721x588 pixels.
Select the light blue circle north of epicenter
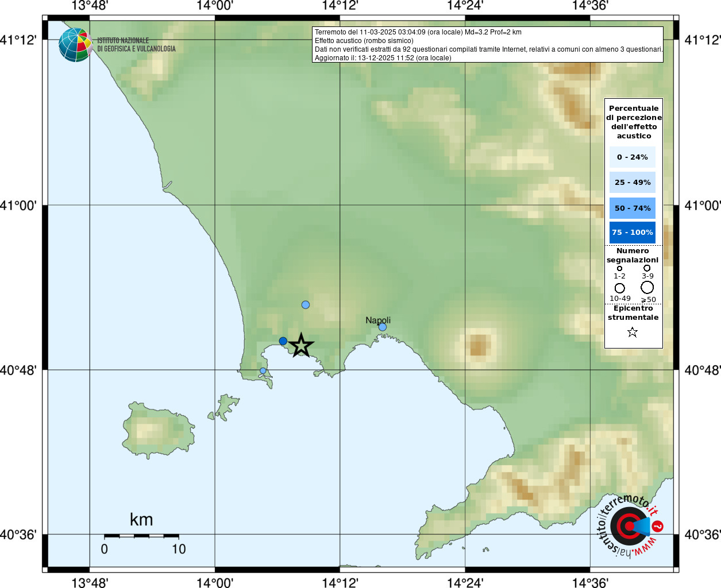(306, 304)
